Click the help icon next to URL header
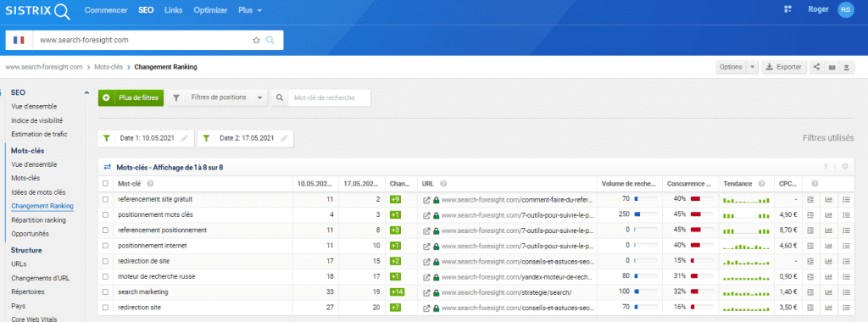The height and width of the screenshot is (322, 868). (443, 184)
